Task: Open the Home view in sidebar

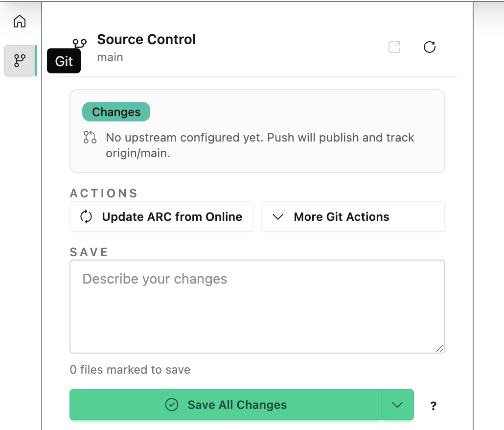Action: tap(20, 22)
